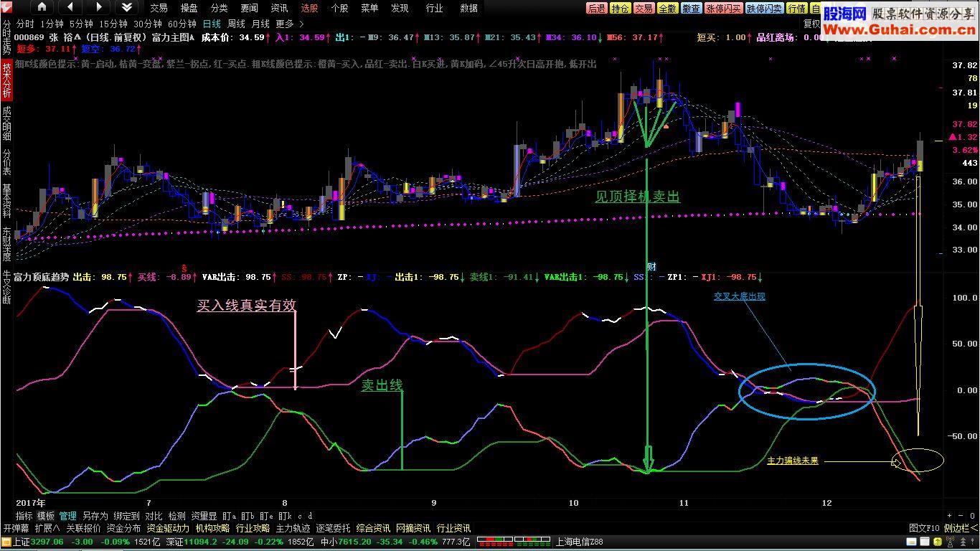The width and height of the screenshot is (980, 551).
Task: Click the plus zoom icon at chart bottom right
Action: click(x=949, y=515)
